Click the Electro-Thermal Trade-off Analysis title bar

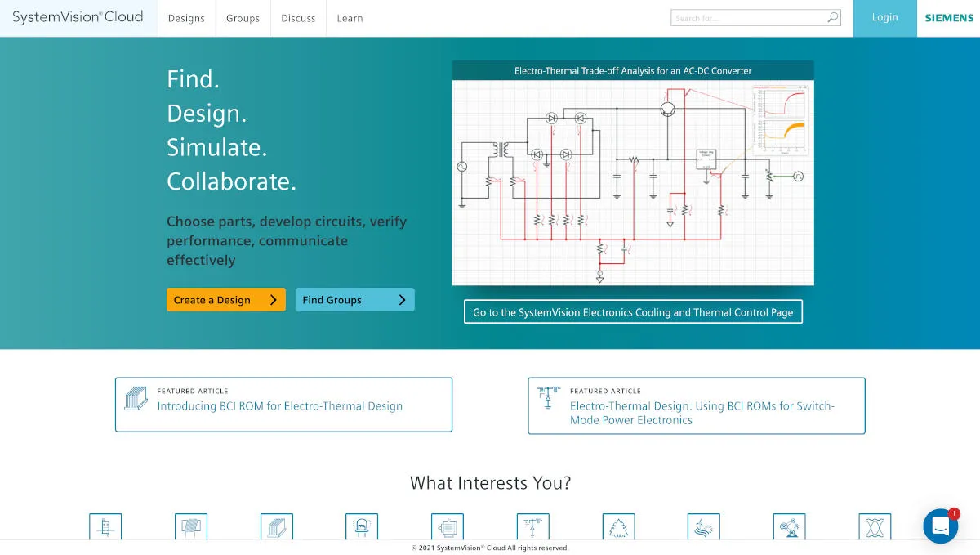[633, 71]
